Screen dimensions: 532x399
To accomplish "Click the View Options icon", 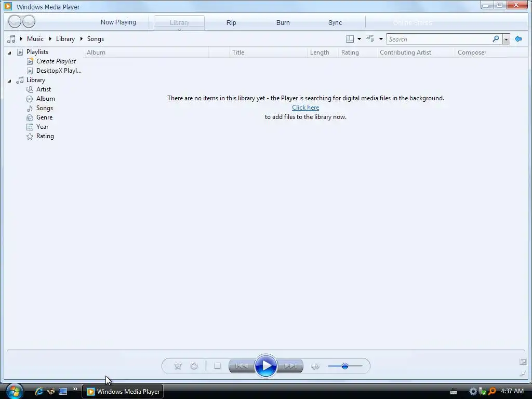I will point(370,38).
